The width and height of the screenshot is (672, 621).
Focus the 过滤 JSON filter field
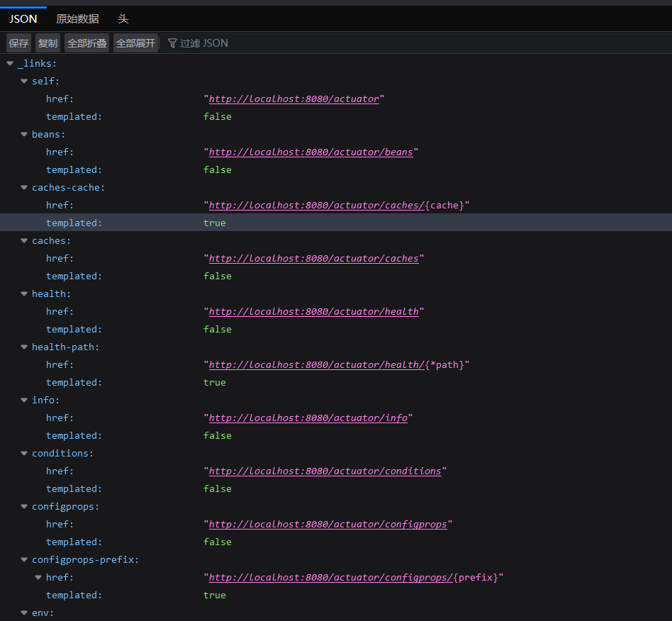[x=415, y=43]
